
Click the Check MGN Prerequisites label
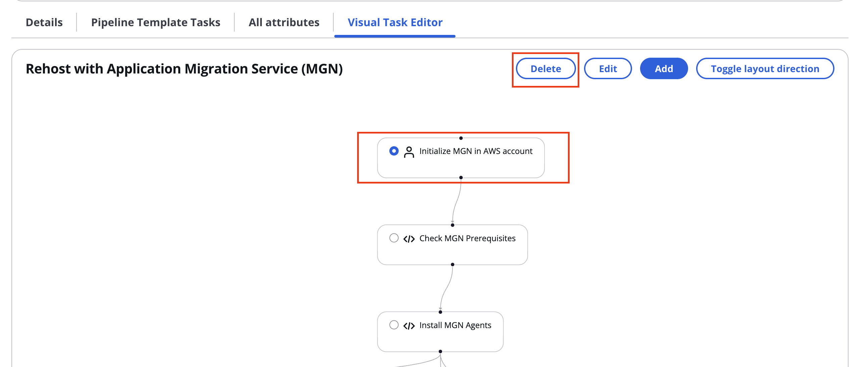(467, 239)
